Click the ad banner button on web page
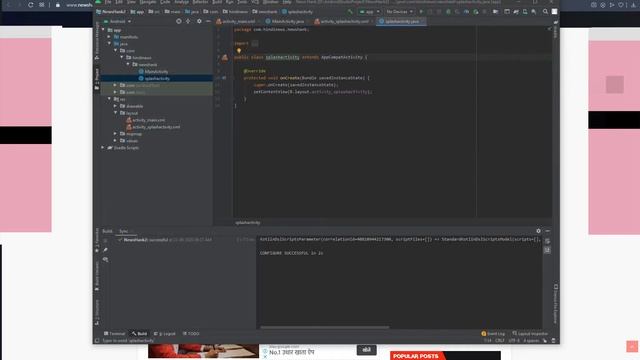The image size is (640, 360). 367,350
